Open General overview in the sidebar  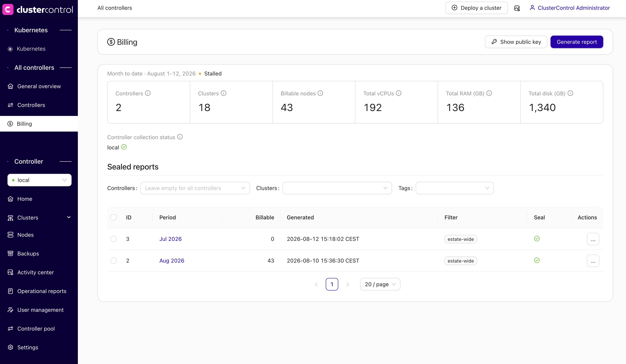click(x=39, y=86)
